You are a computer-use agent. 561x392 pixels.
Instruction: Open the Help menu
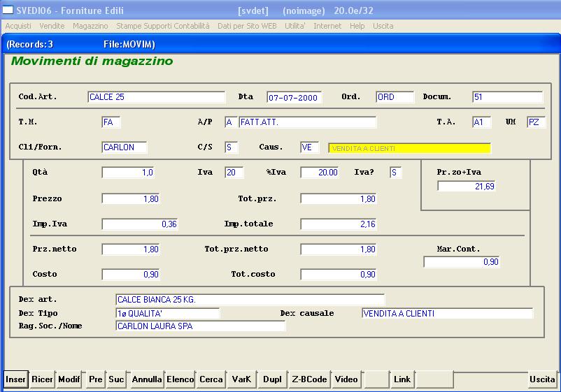tap(357, 26)
